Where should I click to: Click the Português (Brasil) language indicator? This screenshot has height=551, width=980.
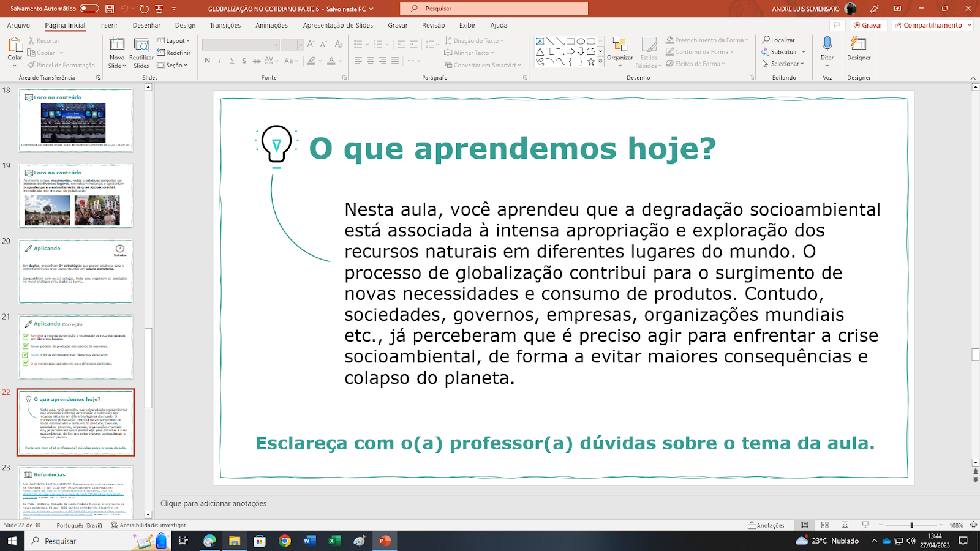click(x=79, y=525)
